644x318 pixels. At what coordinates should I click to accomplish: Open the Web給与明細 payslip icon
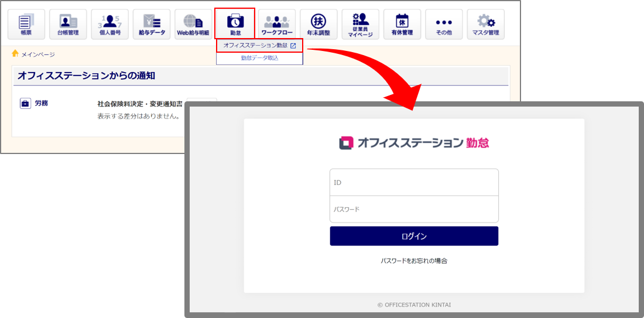coord(193,24)
